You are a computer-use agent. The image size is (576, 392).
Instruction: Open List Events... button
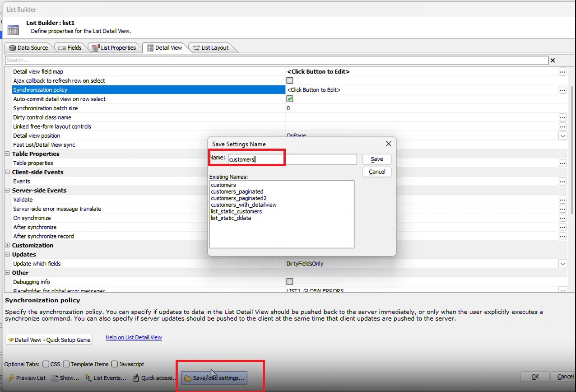[106, 378]
